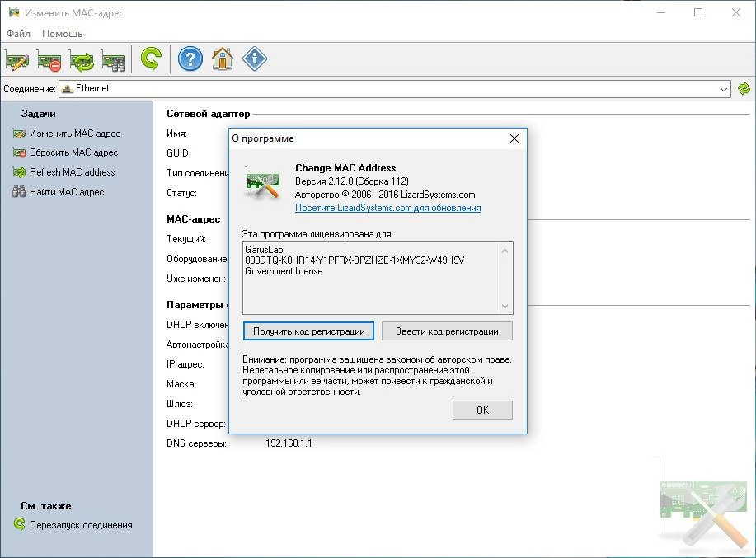The height and width of the screenshot is (558, 756).
Task: Click the blue diamond About info icon
Action: [x=255, y=59]
